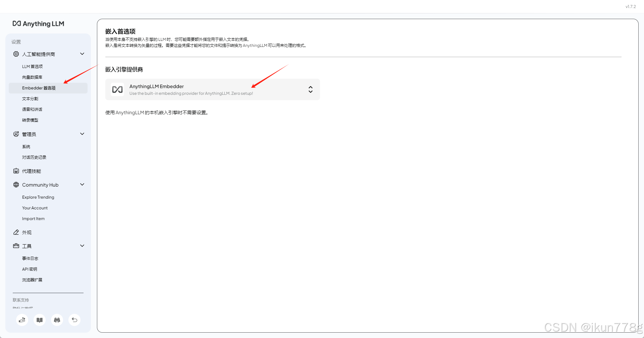Click the Community Hub section label
Image resolution: width=644 pixels, height=338 pixels.
coord(40,185)
